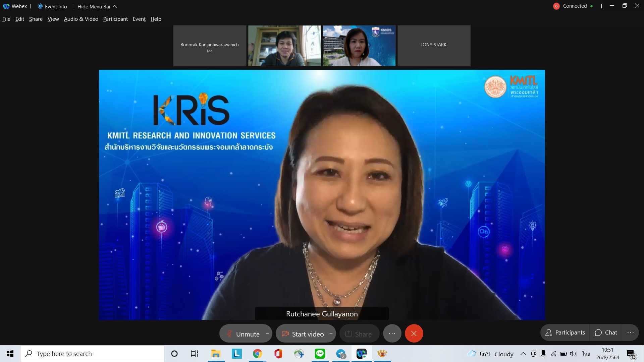The image size is (644, 362).
Task: Open panel options ellipsis beside Chat
Action: (x=630, y=333)
